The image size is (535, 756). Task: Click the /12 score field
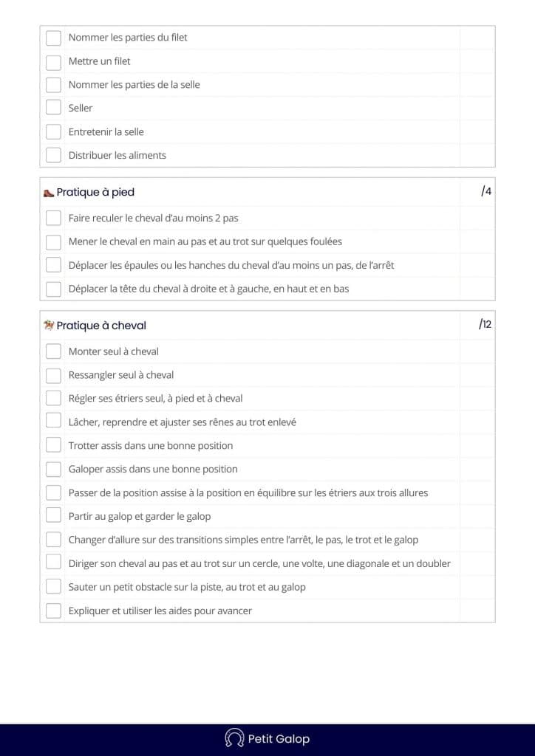485,324
